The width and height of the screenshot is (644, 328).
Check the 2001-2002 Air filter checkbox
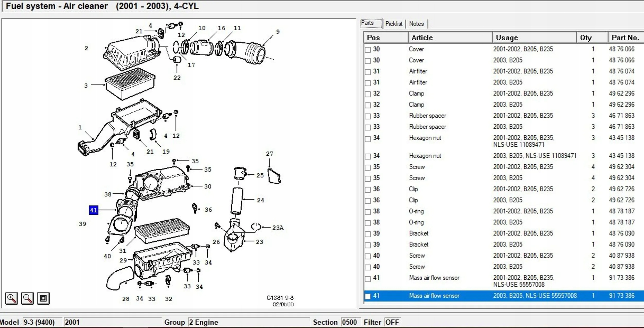368,72
